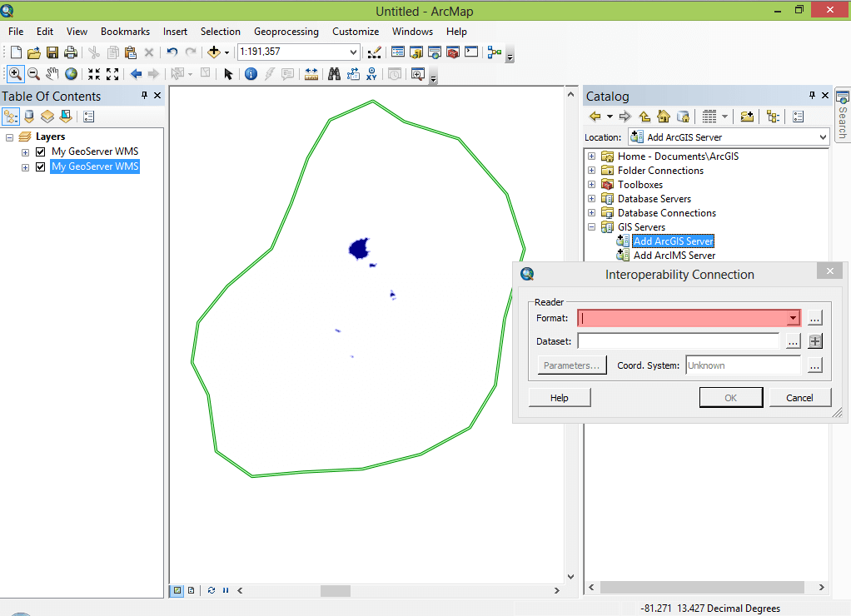The image size is (851, 616).
Task: Uncheck the highlighted My GeoServer WMS layer
Action: 40,166
